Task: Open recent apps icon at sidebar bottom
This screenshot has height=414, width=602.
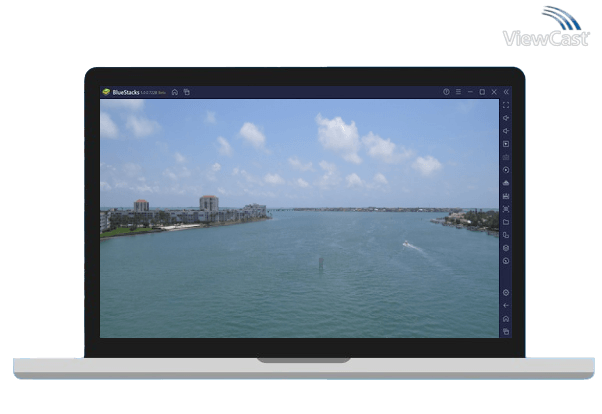Action: [506, 331]
